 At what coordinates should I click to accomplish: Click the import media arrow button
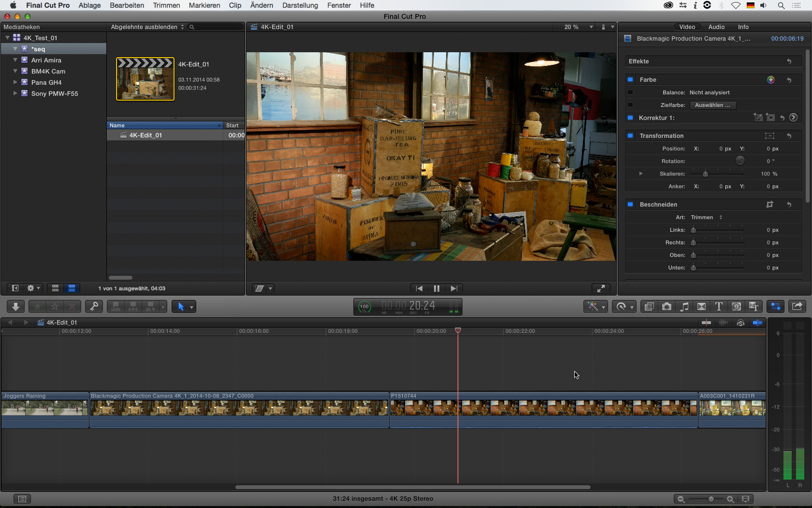coord(15,306)
